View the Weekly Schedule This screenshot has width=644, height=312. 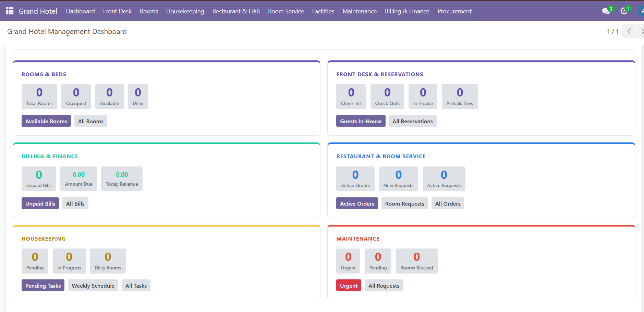click(x=93, y=286)
